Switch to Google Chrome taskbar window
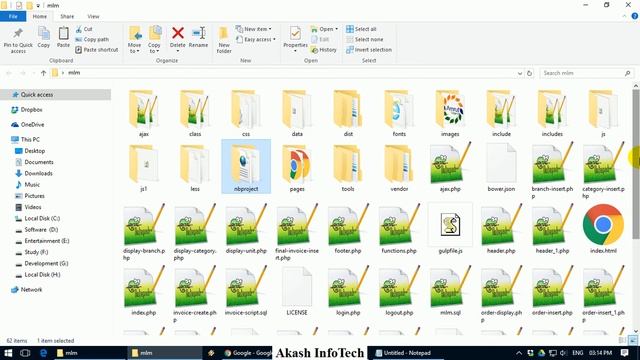The image size is (640, 360). [x=248, y=353]
